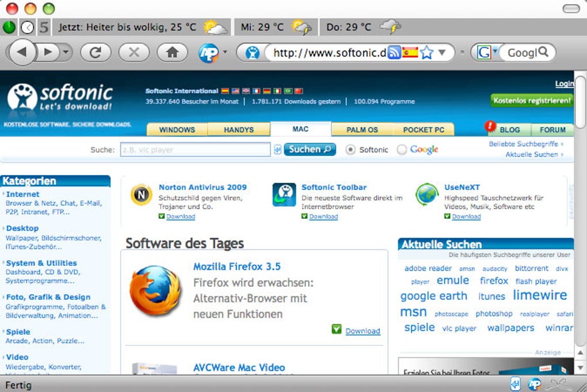Click the browser forward arrow button
The height and width of the screenshot is (392, 587).
pyautogui.click(x=48, y=52)
